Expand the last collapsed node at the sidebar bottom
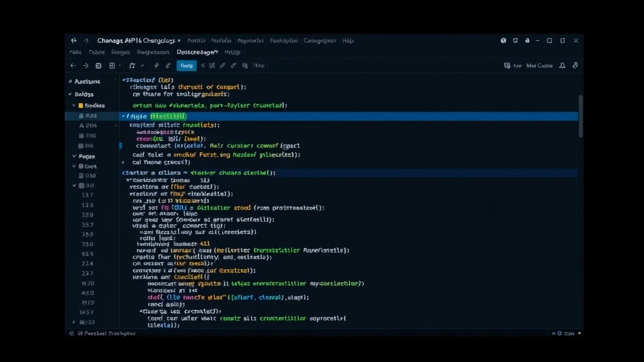This screenshot has height=362, width=644. (x=74, y=322)
